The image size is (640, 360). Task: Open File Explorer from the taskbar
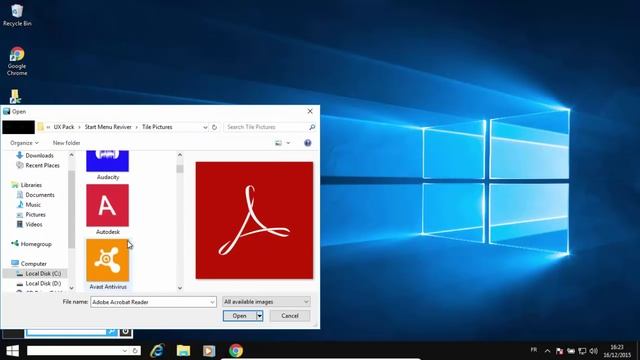click(183, 351)
